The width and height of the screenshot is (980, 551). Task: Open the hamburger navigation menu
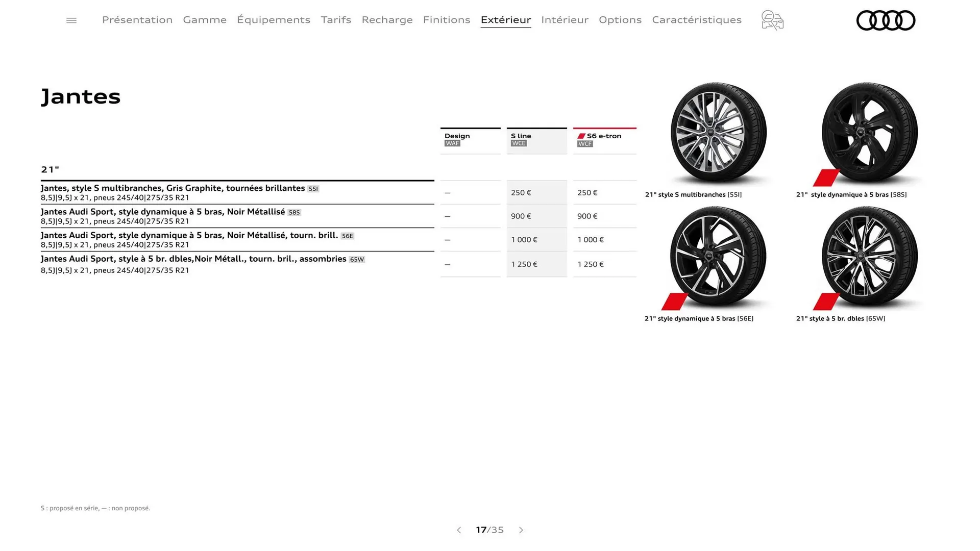coord(71,20)
